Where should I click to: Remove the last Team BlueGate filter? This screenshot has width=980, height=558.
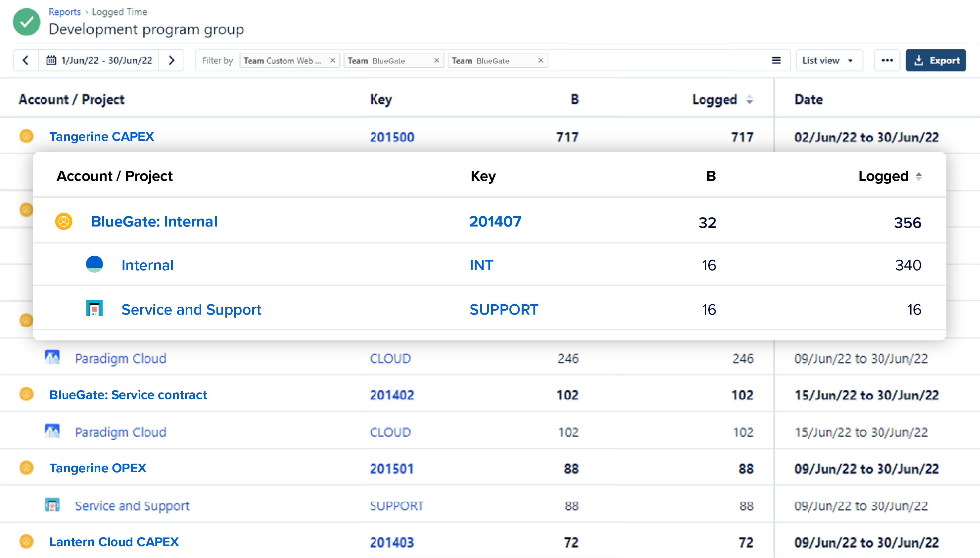pos(540,60)
